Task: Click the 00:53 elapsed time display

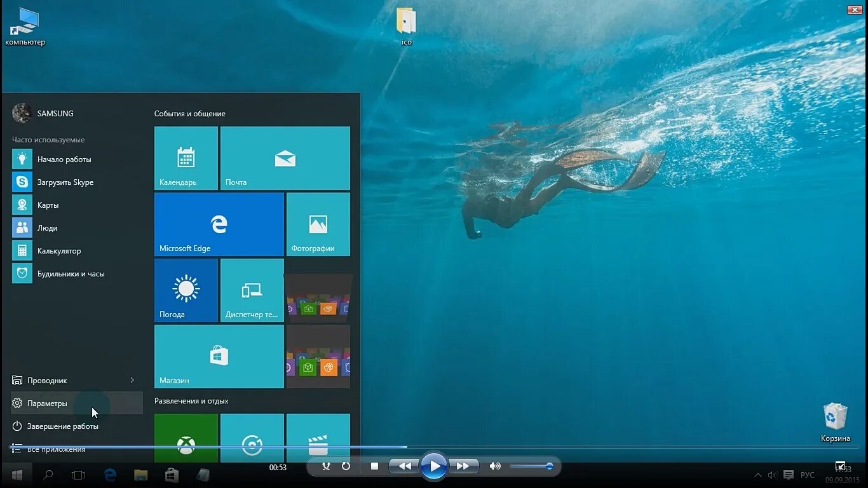Action: click(x=278, y=467)
